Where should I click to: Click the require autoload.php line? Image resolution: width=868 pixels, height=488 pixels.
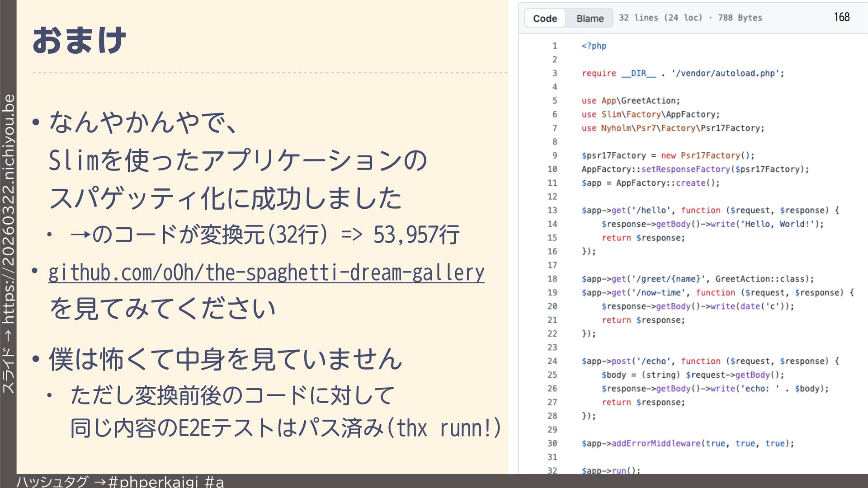pos(683,73)
